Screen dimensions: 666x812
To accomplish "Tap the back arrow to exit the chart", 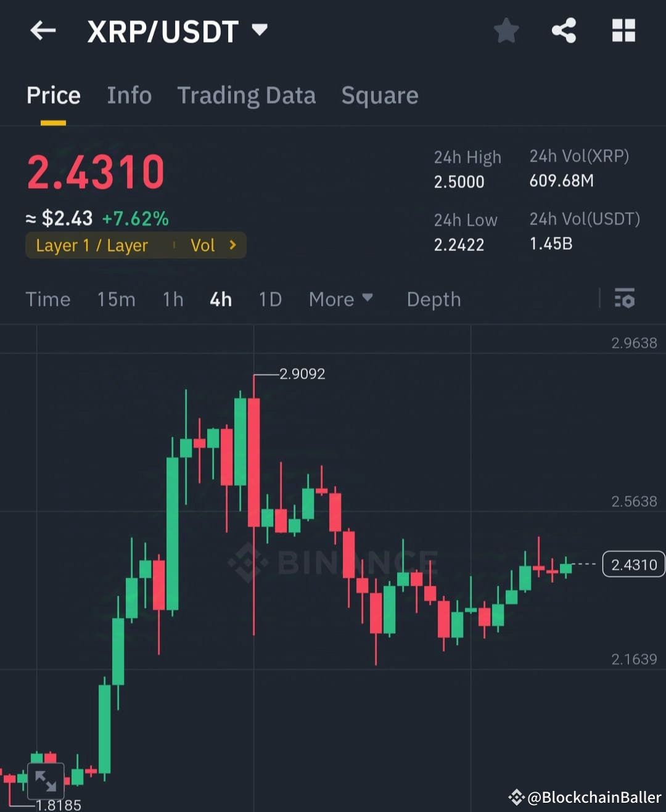I will pyautogui.click(x=42, y=31).
